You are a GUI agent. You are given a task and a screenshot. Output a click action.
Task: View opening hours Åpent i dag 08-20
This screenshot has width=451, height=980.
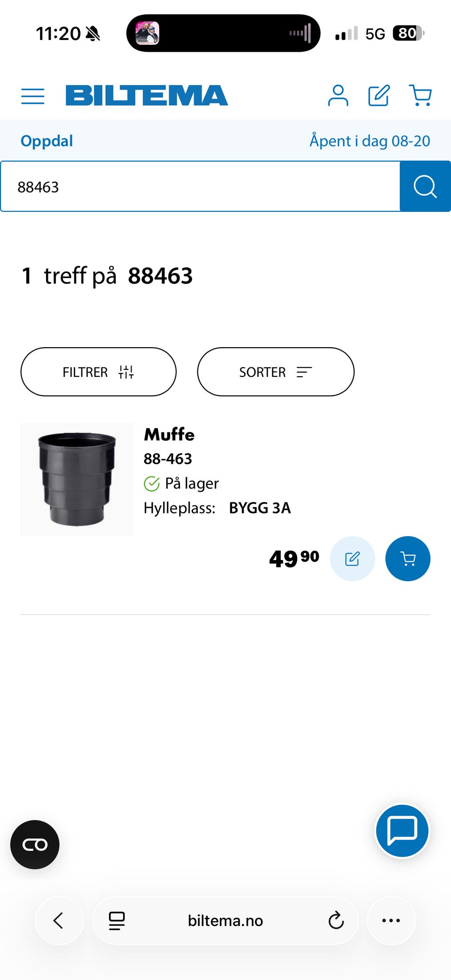(x=370, y=141)
